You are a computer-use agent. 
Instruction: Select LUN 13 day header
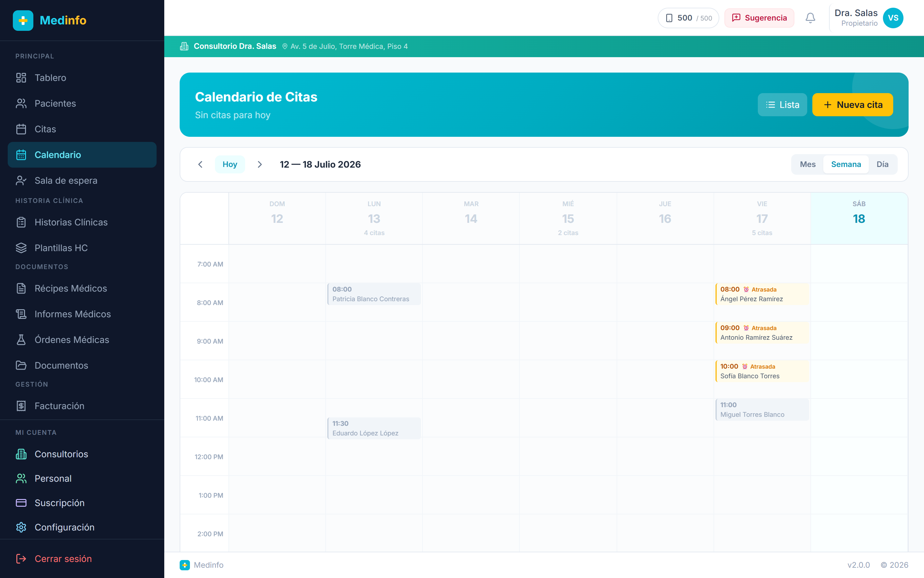click(x=374, y=218)
